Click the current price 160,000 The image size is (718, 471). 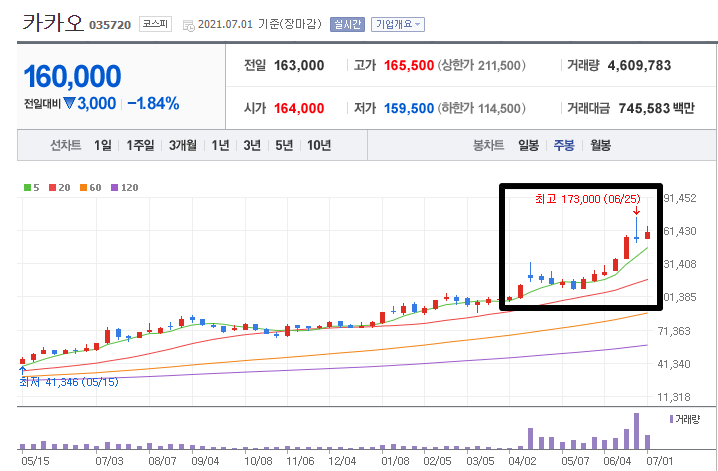coord(72,76)
